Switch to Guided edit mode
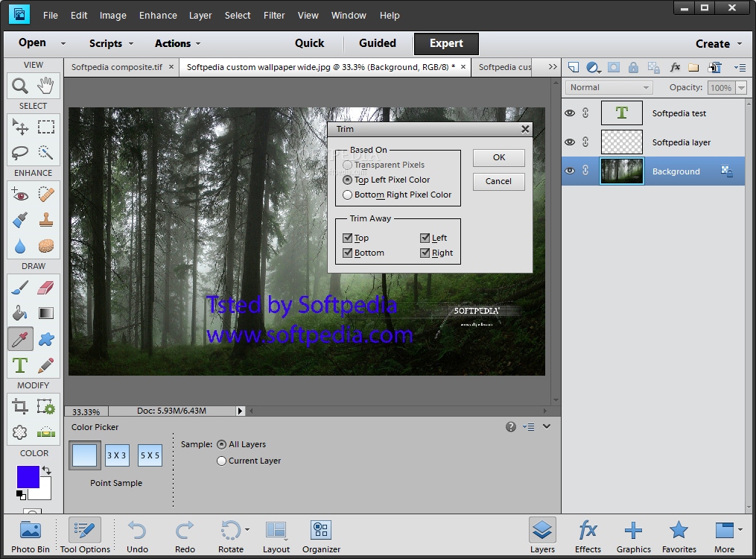Viewport: 756px width, 559px height. tap(378, 43)
